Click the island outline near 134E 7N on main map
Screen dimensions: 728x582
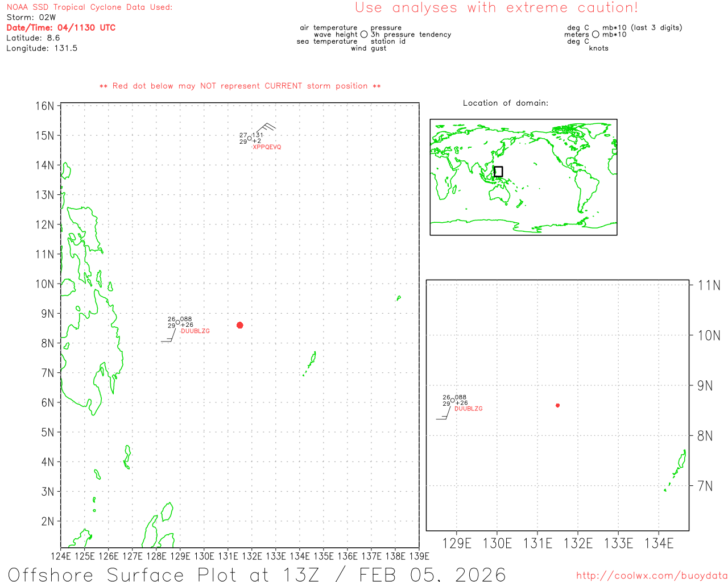310,363
